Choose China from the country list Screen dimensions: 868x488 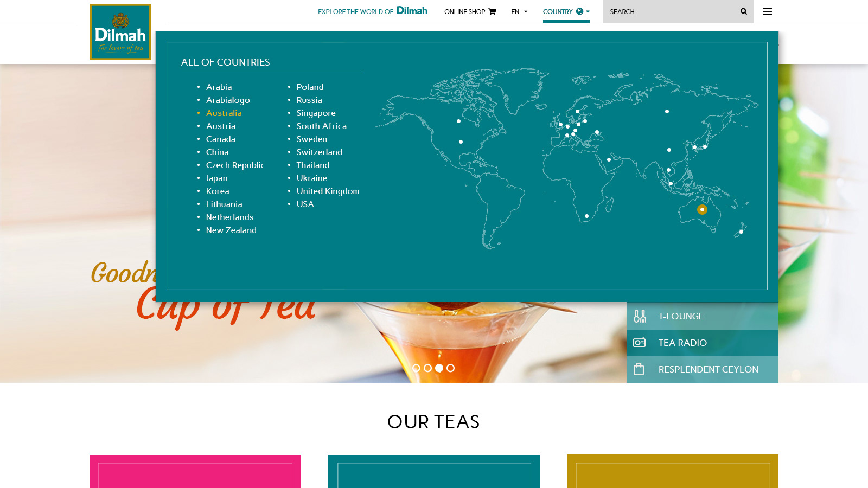click(x=217, y=152)
